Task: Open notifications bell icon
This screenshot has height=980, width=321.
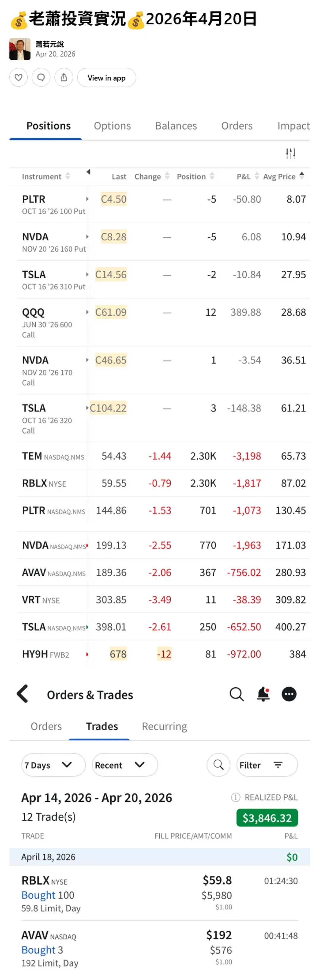Action: (x=263, y=694)
